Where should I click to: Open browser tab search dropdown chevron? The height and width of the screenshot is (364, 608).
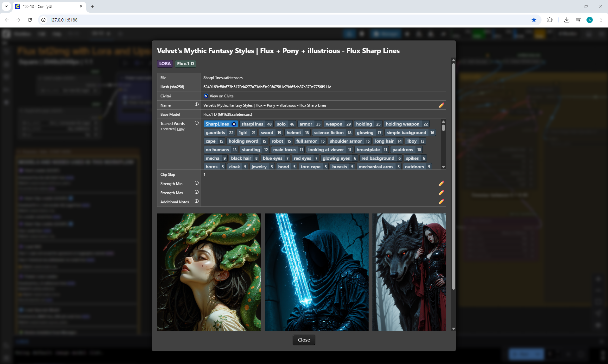6,6
